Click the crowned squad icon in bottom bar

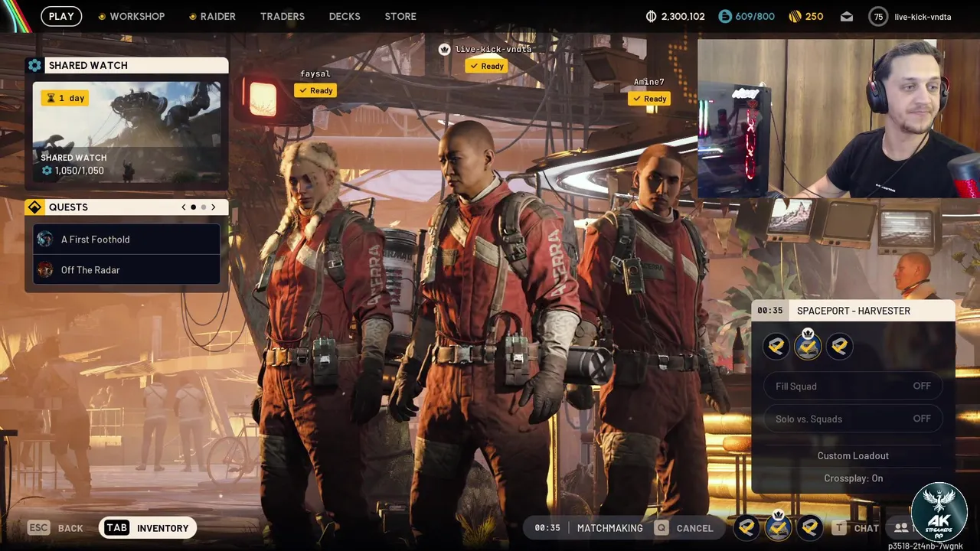coord(778,527)
